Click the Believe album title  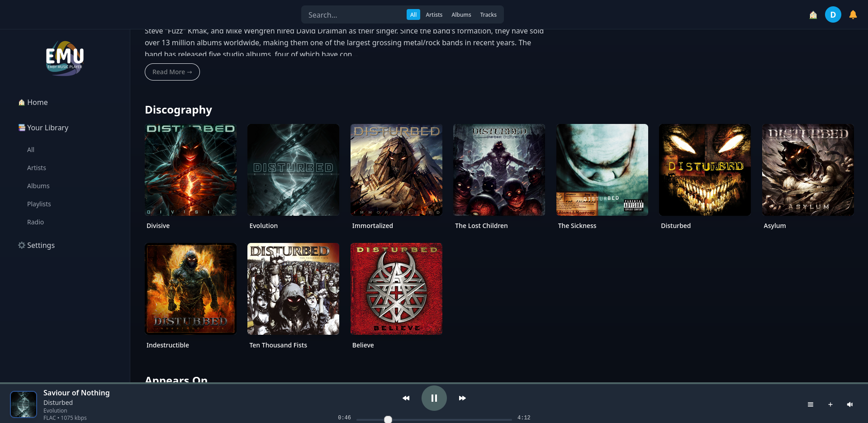(363, 345)
